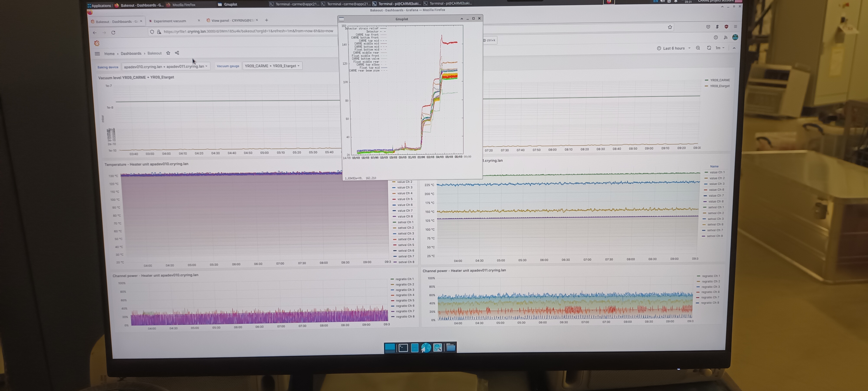868x391 pixels.
Task: Click the zoom out time range icon
Action: (x=698, y=48)
